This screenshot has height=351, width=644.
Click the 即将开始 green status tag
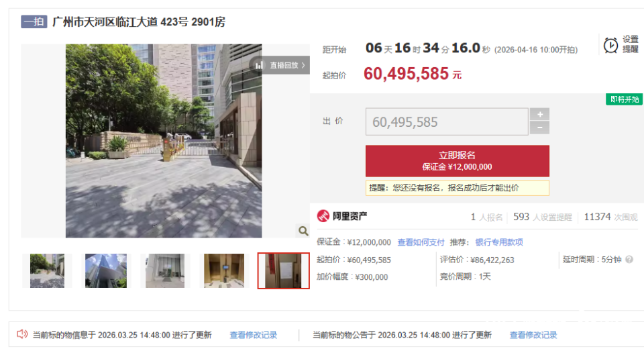625,99
